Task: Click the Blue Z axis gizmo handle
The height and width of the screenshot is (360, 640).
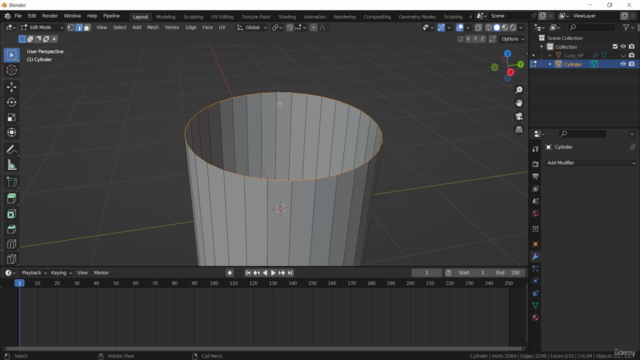Action: 507,53
